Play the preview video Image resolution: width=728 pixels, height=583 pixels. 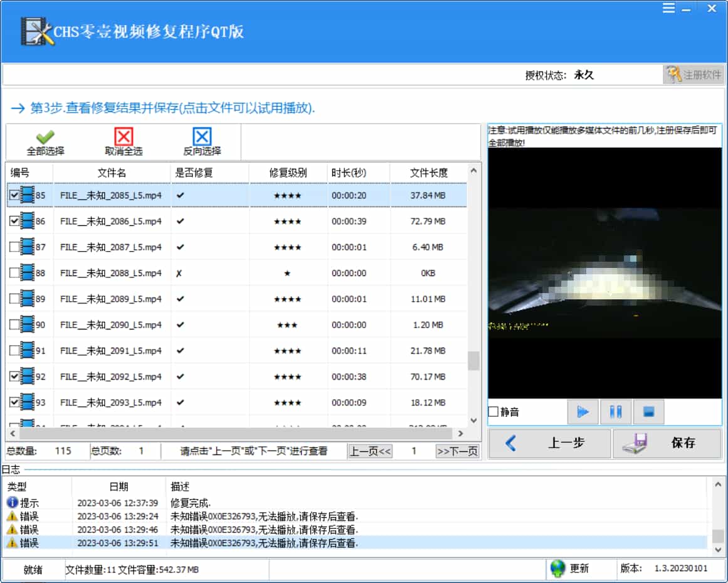(583, 412)
